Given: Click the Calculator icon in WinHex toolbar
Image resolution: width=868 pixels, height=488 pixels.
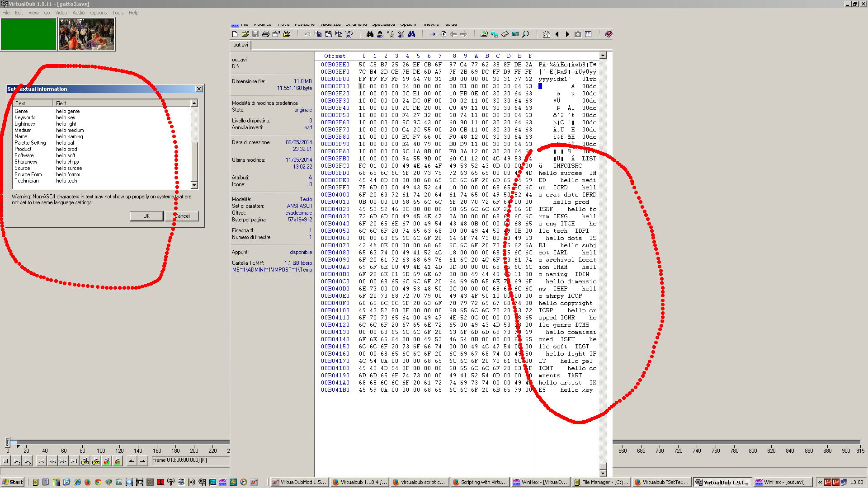Looking at the screenshot, I should [x=515, y=34].
